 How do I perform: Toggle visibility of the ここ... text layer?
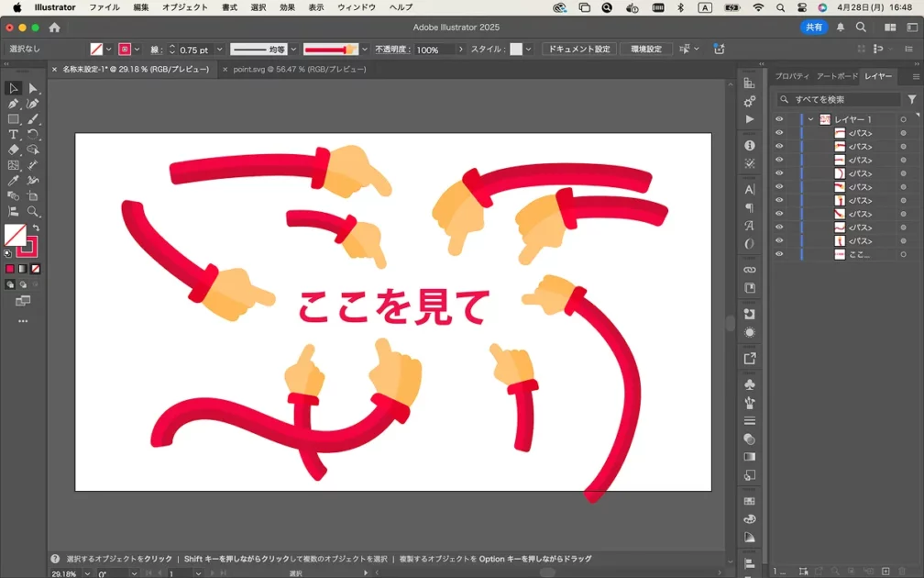click(779, 254)
